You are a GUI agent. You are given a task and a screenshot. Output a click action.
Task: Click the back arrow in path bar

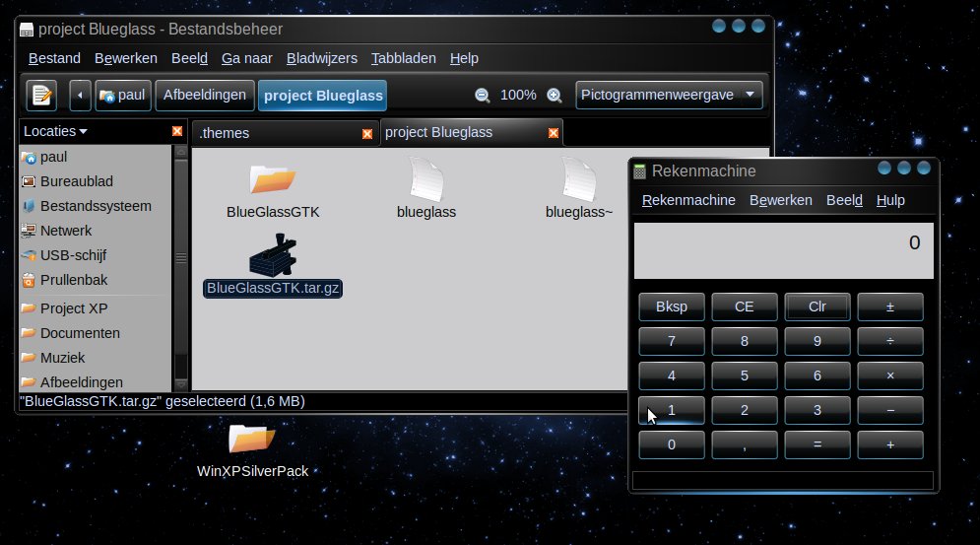80,96
